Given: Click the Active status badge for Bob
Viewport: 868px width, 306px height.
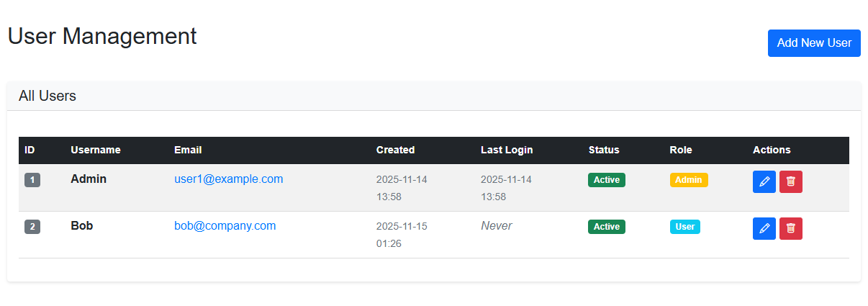Looking at the screenshot, I should [606, 227].
